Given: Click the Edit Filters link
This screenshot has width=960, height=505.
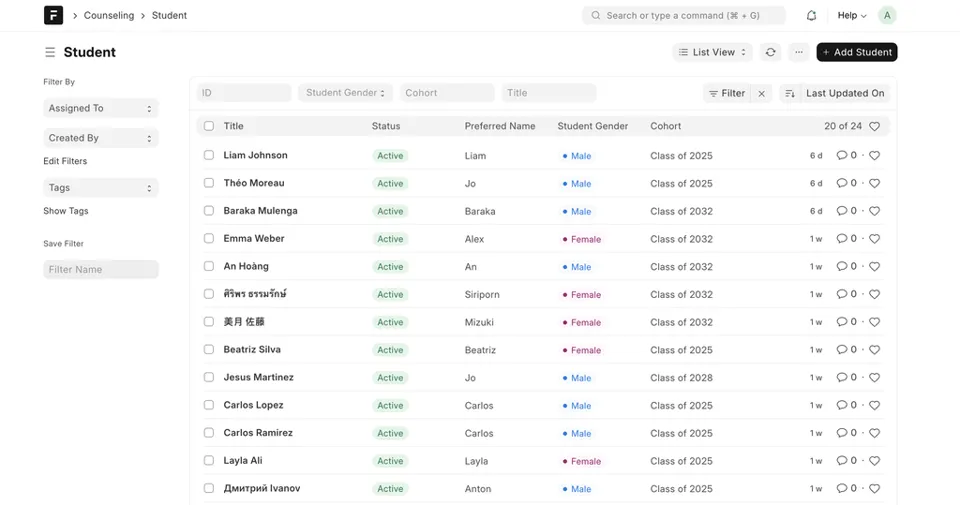Looking at the screenshot, I should tap(65, 161).
